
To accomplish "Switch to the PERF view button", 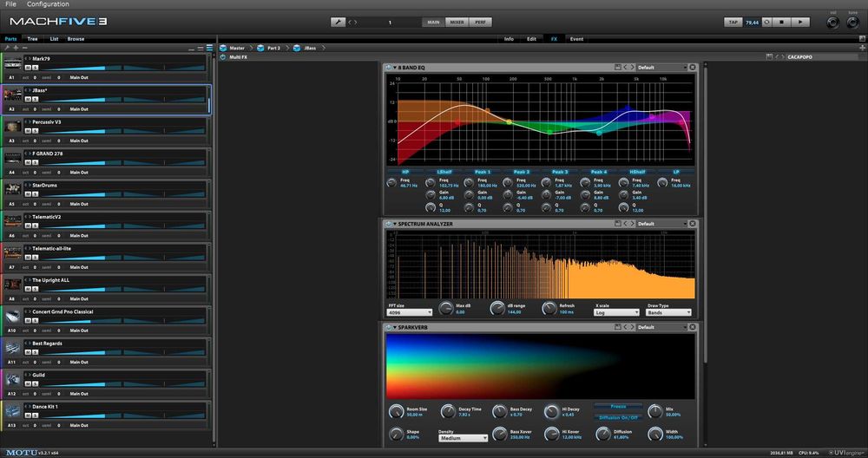I will pos(480,23).
